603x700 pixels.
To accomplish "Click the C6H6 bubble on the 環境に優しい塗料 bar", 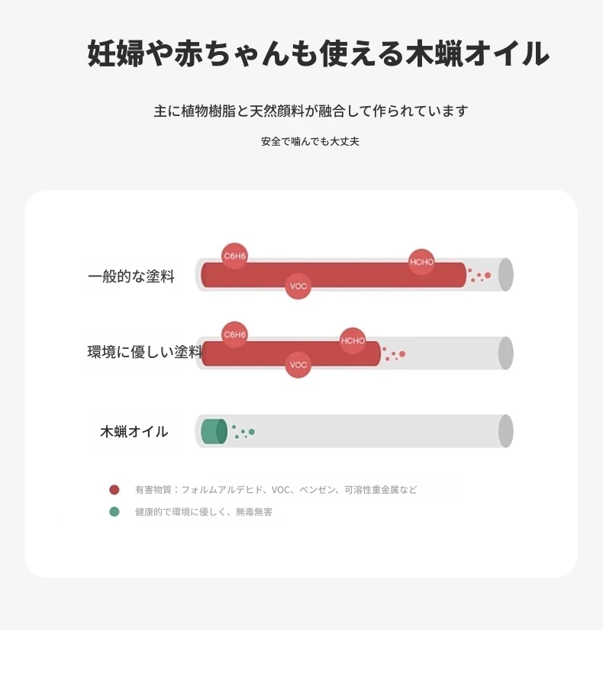I will pyautogui.click(x=234, y=334).
